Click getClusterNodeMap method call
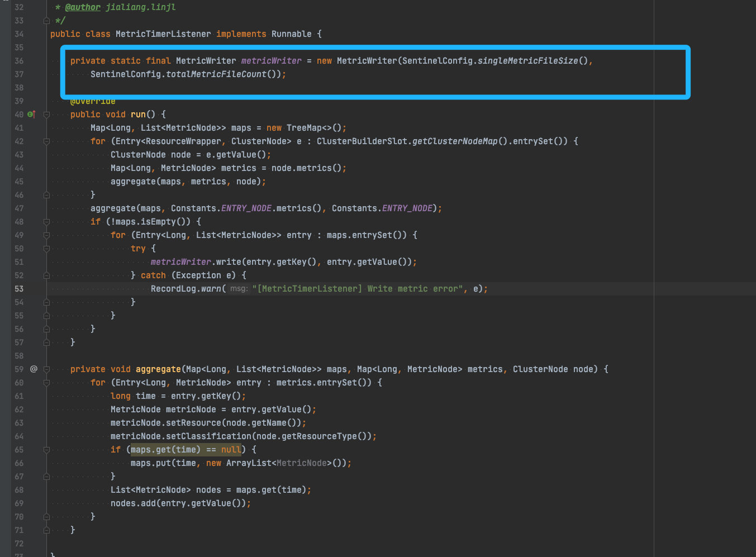The width and height of the screenshot is (756, 557). point(455,141)
